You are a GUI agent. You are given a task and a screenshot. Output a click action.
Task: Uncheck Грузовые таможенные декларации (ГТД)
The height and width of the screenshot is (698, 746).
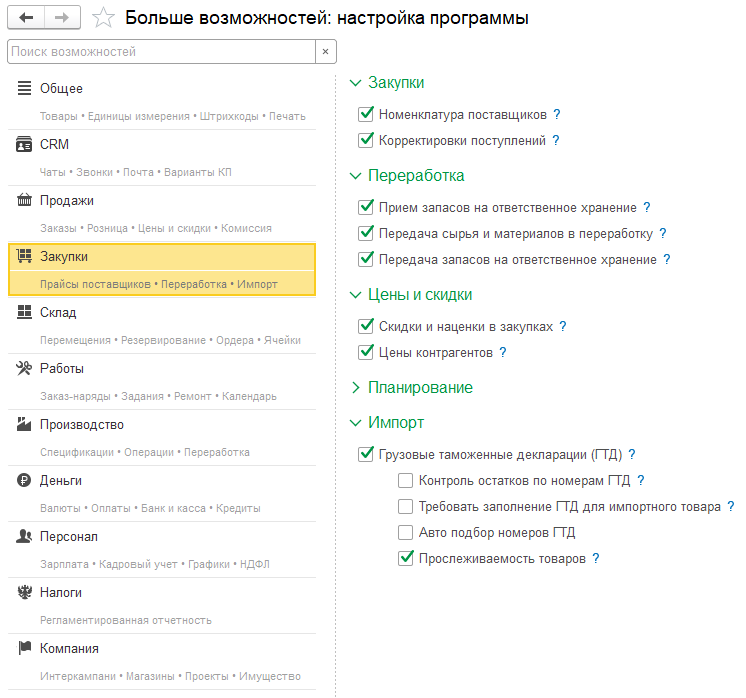[365, 454]
